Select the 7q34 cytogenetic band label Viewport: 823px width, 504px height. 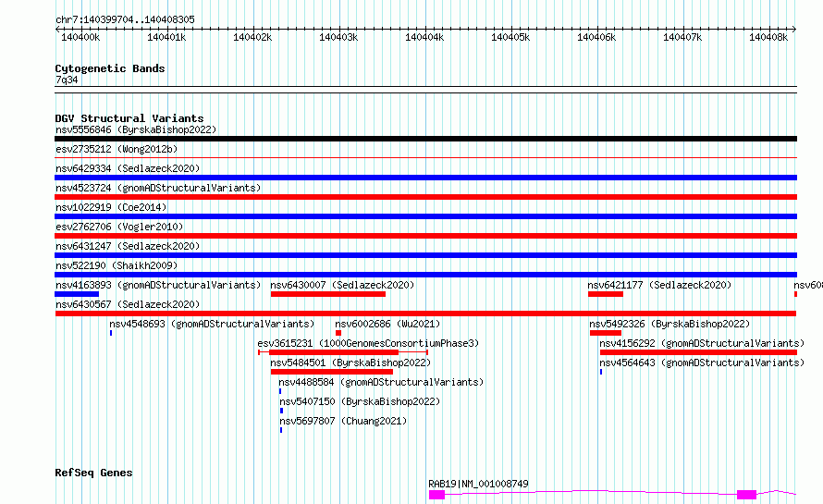(67, 80)
